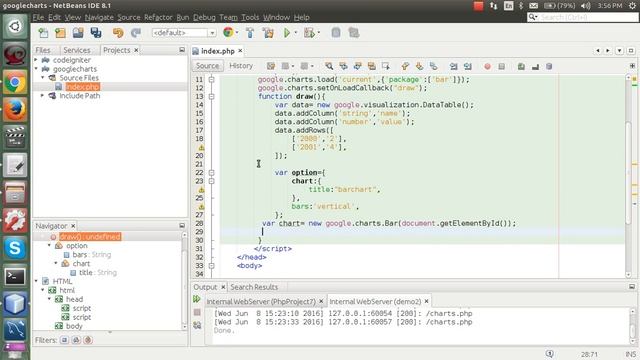This screenshot has width=640, height=360.
Task: Run the project with green play icon
Action: 287,33
